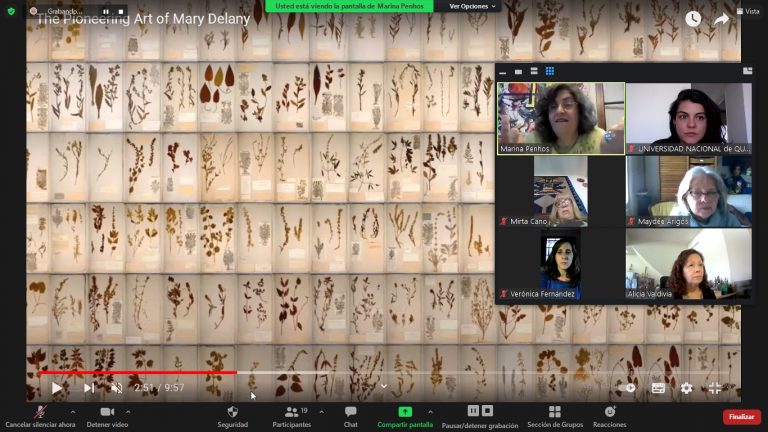Toggle video subtitles button
The width and height of the screenshot is (768, 432).
(x=658, y=388)
